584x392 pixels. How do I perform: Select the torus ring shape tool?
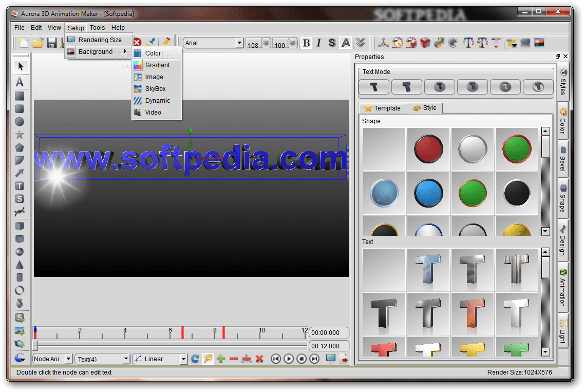(x=20, y=290)
